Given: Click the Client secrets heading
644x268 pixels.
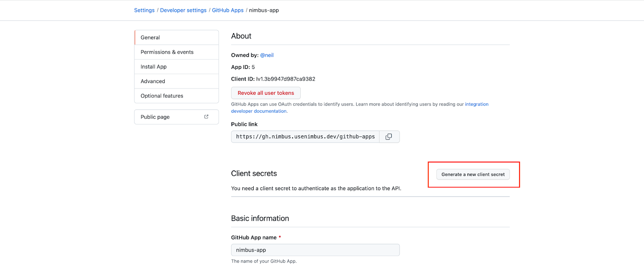Looking at the screenshot, I should click(254, 174).
